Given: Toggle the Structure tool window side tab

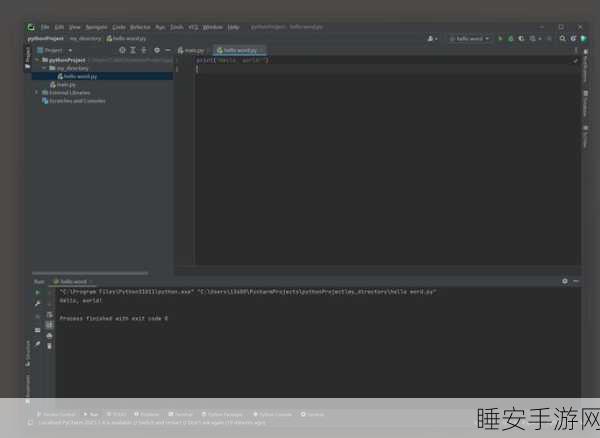Looking at the screenshot, I should [28, 353].
